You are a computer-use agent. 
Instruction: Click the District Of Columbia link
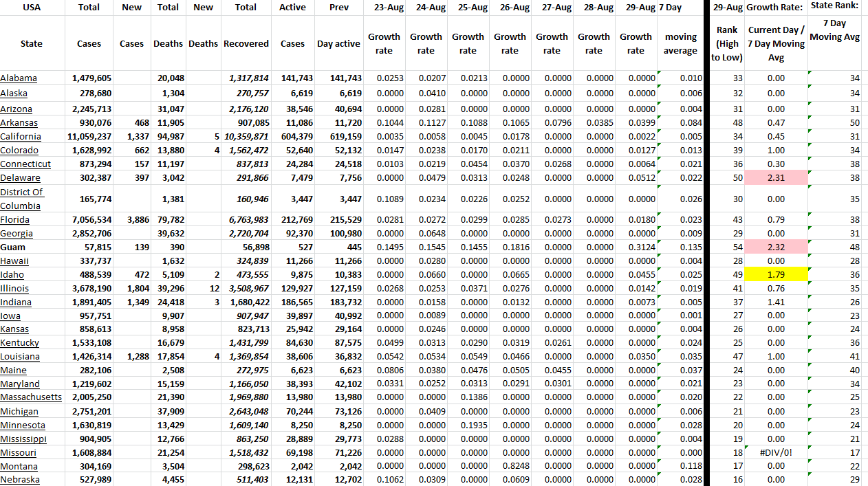click(x=21, y=199)
